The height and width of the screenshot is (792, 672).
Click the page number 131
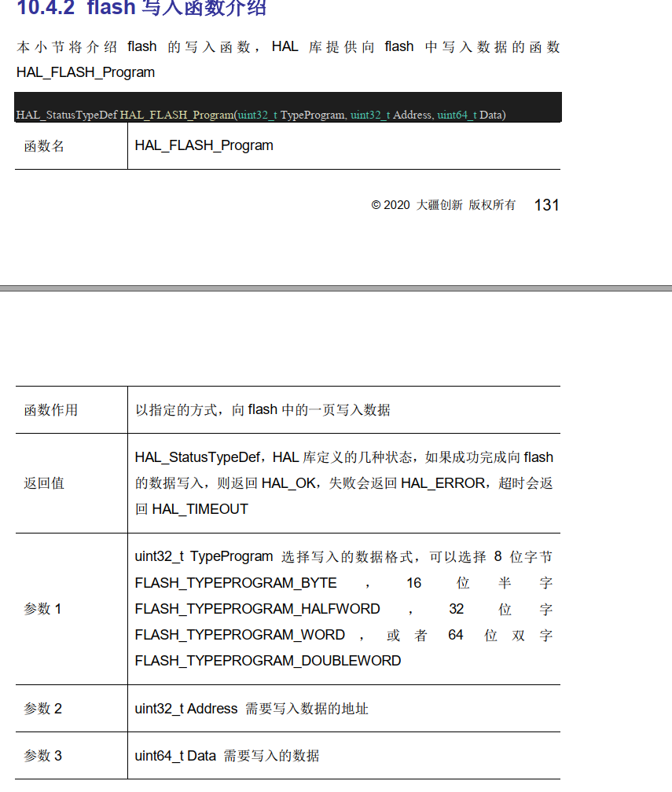[x=546, y=205]
